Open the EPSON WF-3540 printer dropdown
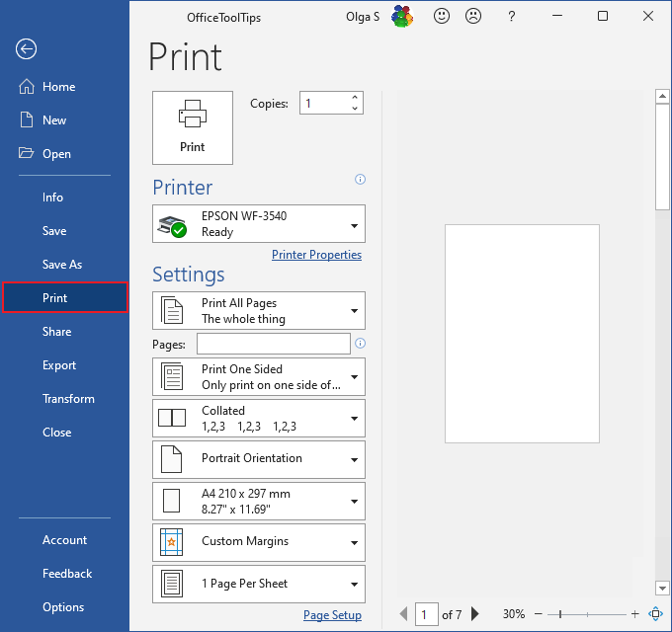 [259, 223]
